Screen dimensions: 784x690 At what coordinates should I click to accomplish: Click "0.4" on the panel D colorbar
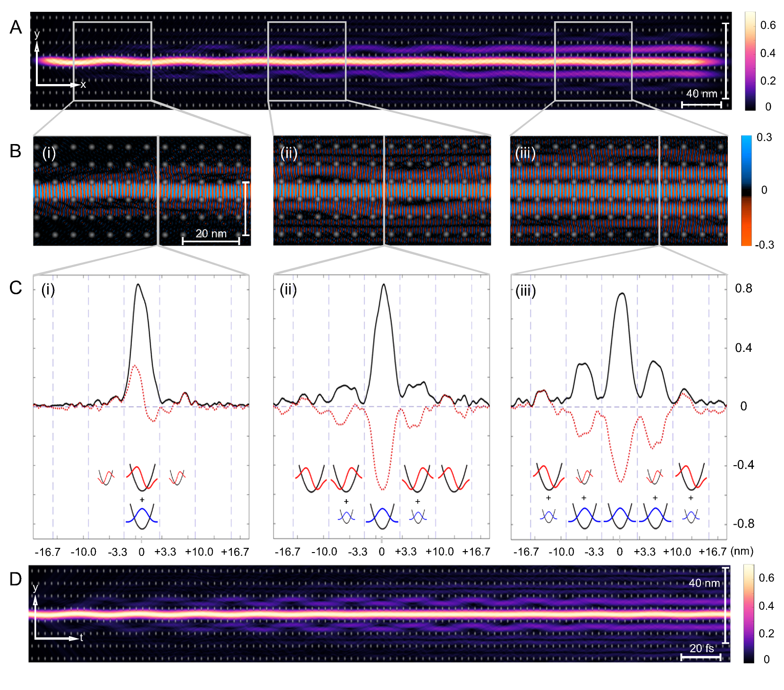point(766,605)
